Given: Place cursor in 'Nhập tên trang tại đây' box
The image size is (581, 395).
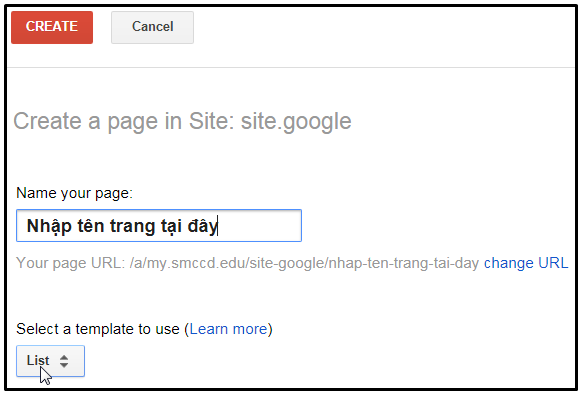Looking at the screenshot, I should [159, 225].
